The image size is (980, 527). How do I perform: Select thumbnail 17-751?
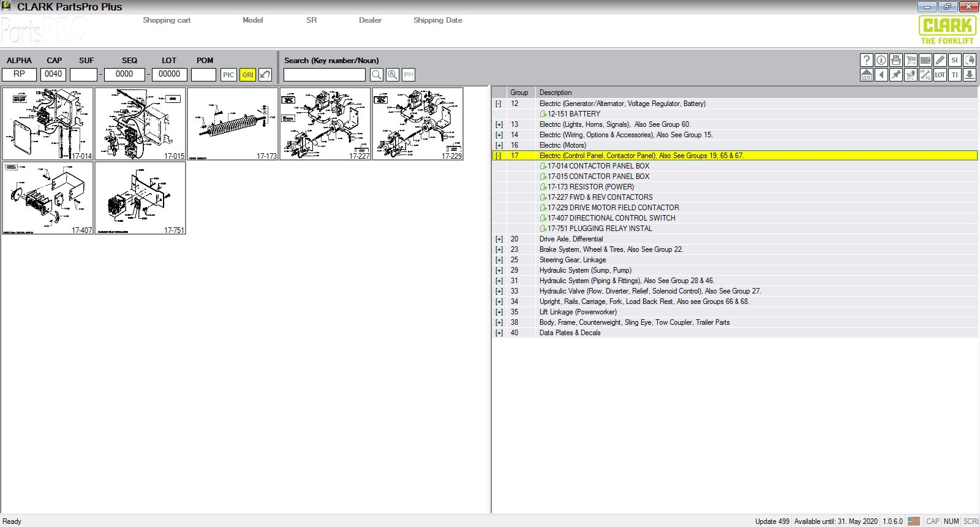coord(140,198)
